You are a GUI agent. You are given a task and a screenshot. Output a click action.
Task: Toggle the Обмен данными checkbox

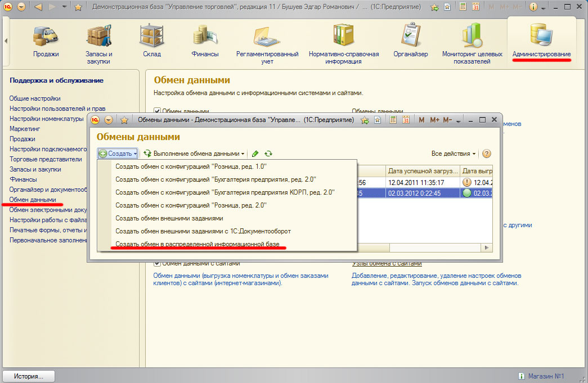coord(158,111)
